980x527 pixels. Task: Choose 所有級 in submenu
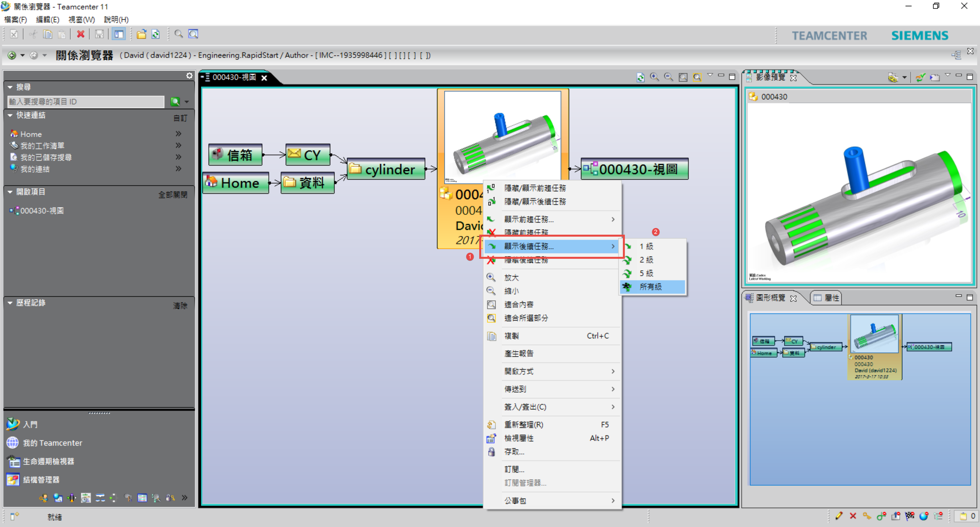pyautogui.click(x=653, y=286)
